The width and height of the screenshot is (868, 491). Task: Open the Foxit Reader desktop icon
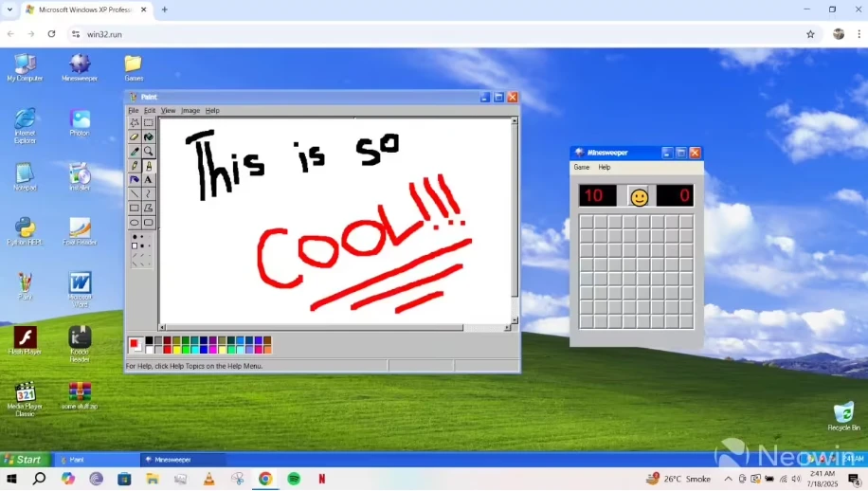80,231
